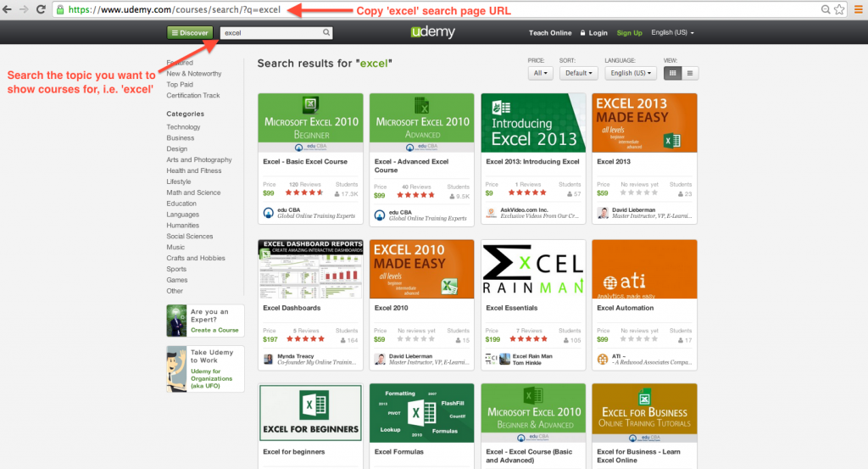Open the Math and Science category
Screen dimensions: 868x469
[x=194, y=193]
